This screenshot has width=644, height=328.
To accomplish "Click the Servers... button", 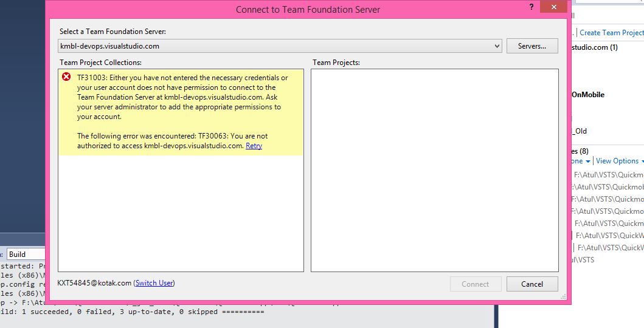I will pos(532,46).
